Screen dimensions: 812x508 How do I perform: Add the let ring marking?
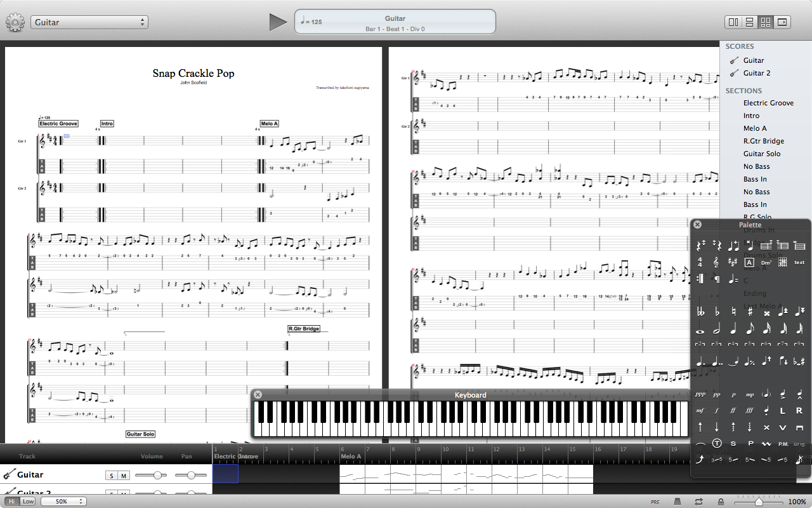coord(799,444)
